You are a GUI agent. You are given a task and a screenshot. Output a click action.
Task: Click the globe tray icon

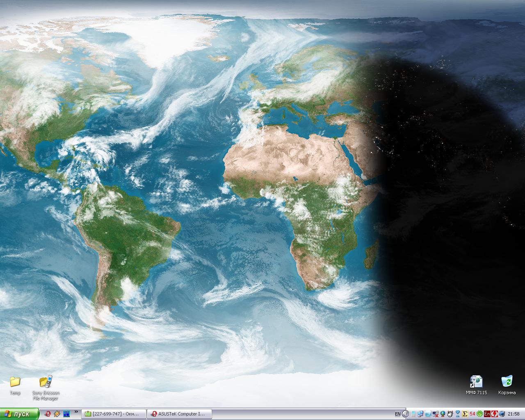(443, 414)
